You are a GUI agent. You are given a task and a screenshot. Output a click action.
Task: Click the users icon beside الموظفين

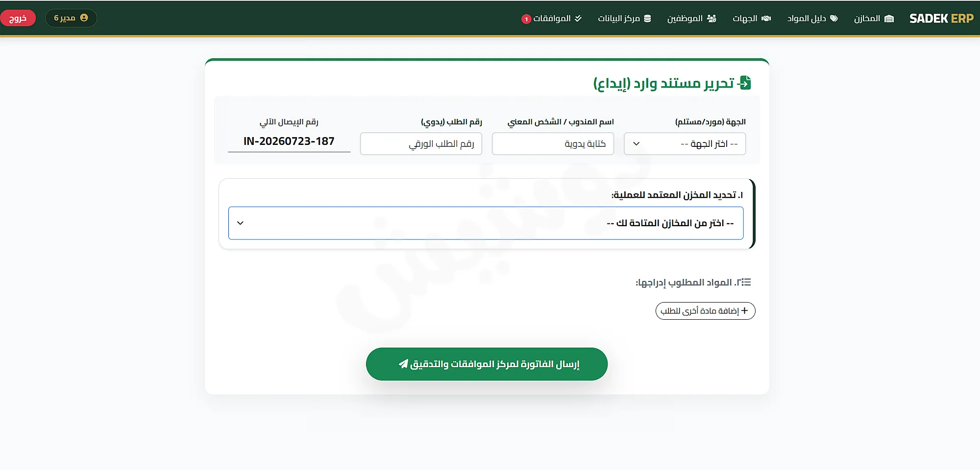tap(711, 19)
